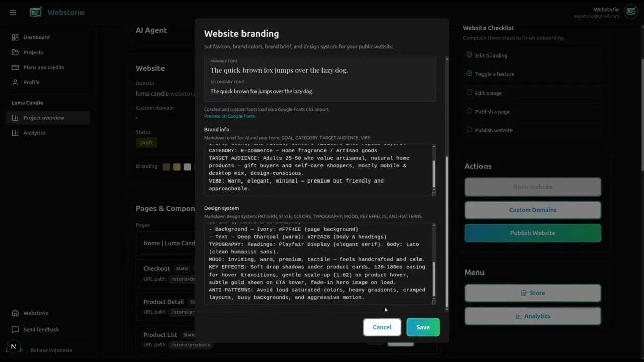The image size is (644, 362).
Task: Click the Profile person icon
Action: pyautogui.click(x=15, y=82)
